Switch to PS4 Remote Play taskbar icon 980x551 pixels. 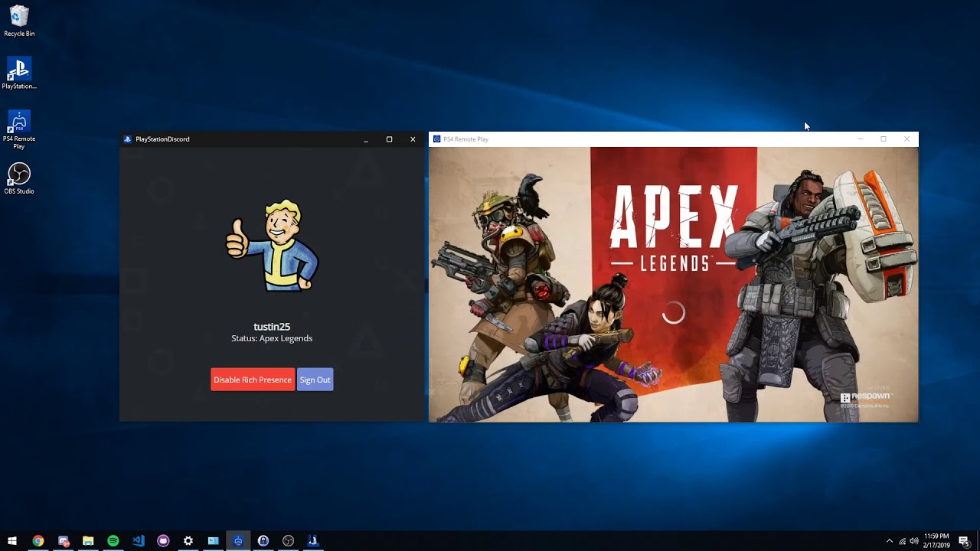coord(238,541)
